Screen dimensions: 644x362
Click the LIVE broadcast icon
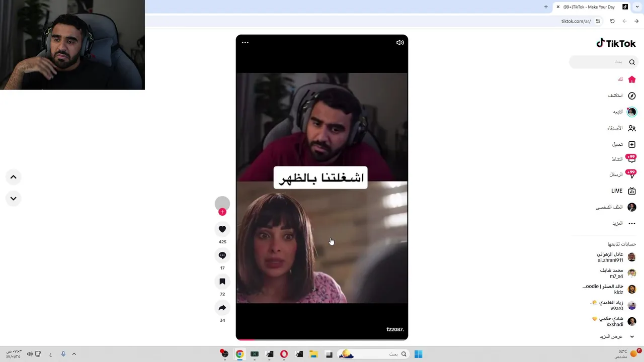(x=632, y=191)
